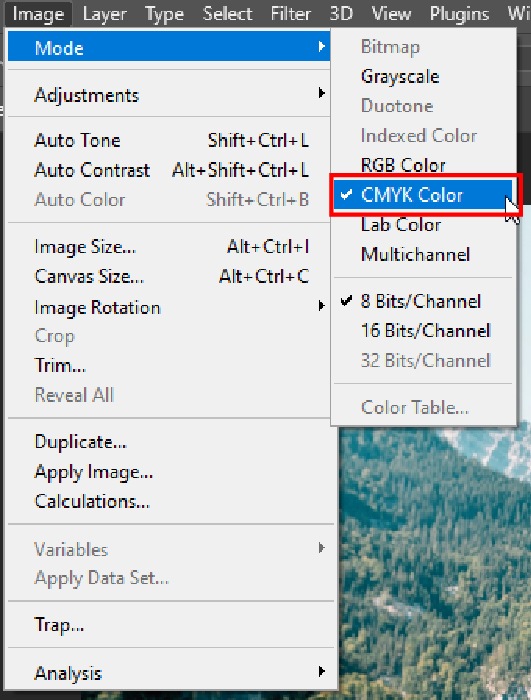Viewport: 531px width, 700px height.
Task: Select Multichannel mode
Action: pyautogui.click(x=423, y=254)
